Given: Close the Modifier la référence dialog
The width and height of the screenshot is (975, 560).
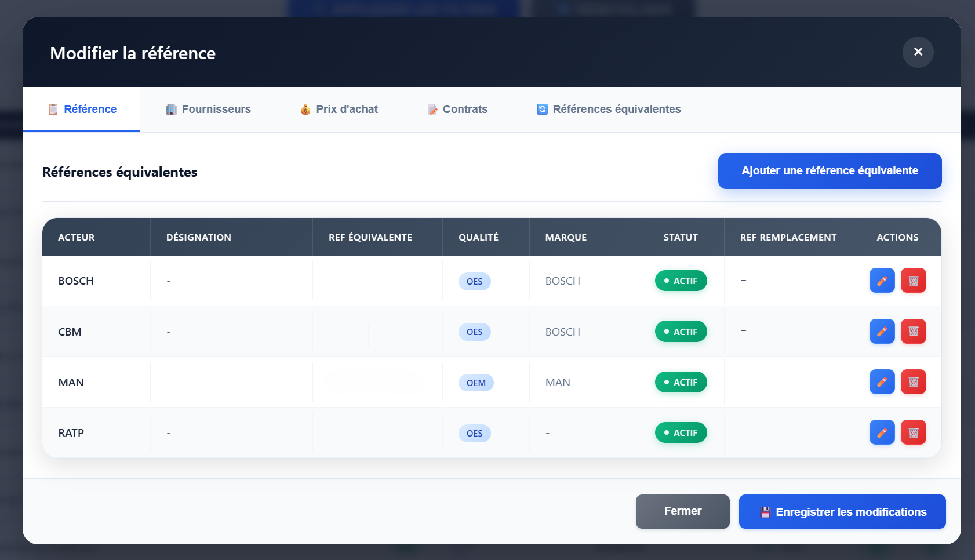Looking at the screenshot, I should click(918, 52).
